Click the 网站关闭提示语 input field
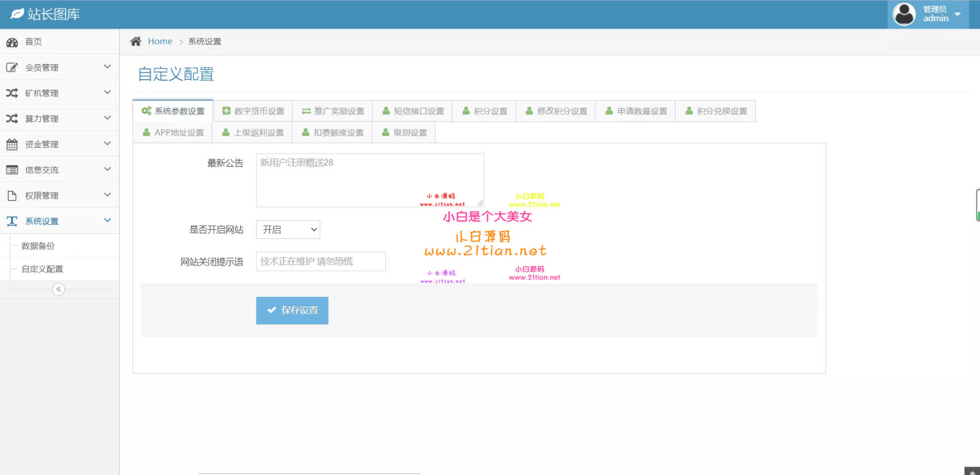The image size is (980, 475). tap(321, 261)
